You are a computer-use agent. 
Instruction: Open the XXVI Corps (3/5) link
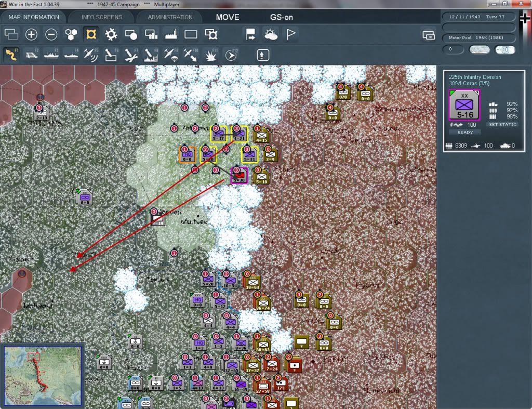click(x=470, y=84)
